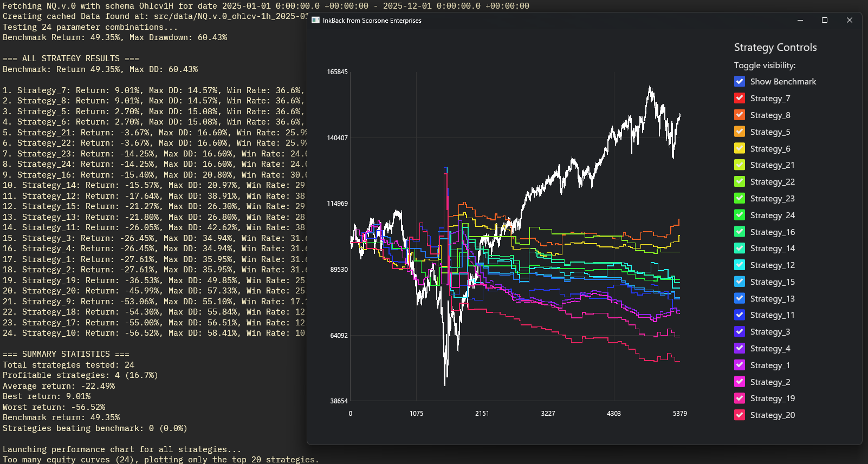The width and height of the screenshot is (868, 464).
Task: Toggle the Strategy_13 checkbox
Action: [740, 298]
